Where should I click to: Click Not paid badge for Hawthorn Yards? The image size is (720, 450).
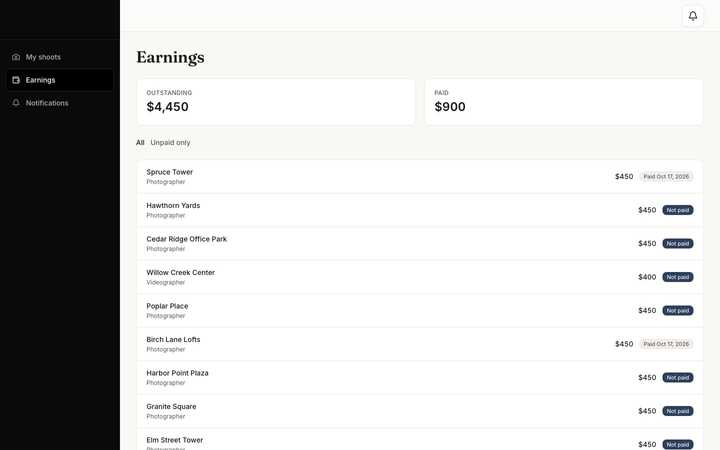[x=678, y=210]
